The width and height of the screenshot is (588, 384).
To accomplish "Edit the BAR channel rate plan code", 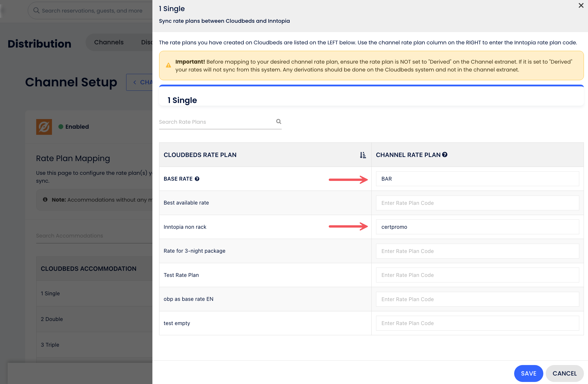I will 477,179.
